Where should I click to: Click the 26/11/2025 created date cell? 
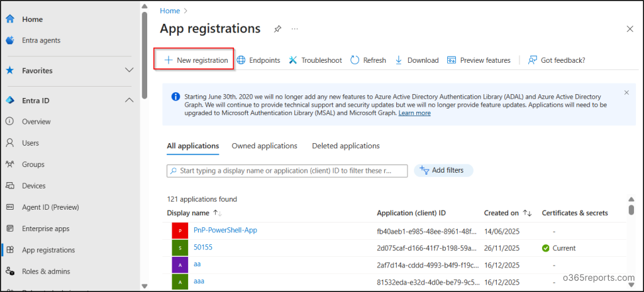(502, 248)
